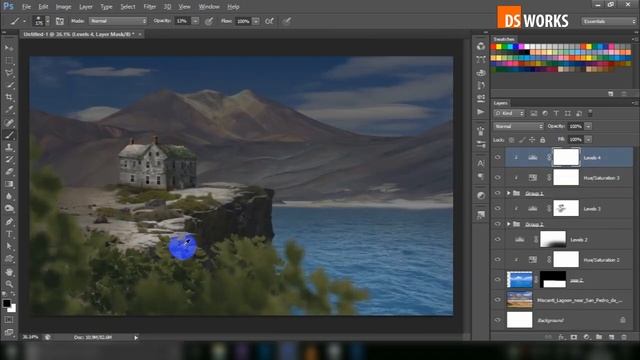This screenshot has width=640, height=360.
Task: Select the Rectangular Marquee tool
Action: 9,60
